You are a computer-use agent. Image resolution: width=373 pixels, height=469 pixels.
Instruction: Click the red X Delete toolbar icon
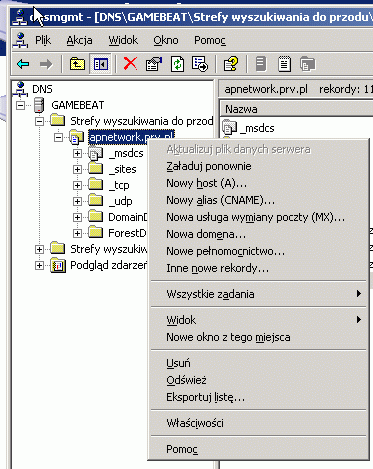130,63
